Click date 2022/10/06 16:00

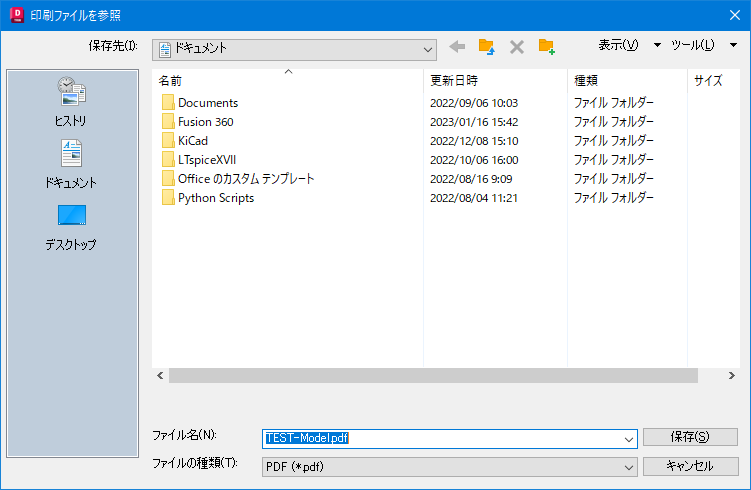[474, 160]
